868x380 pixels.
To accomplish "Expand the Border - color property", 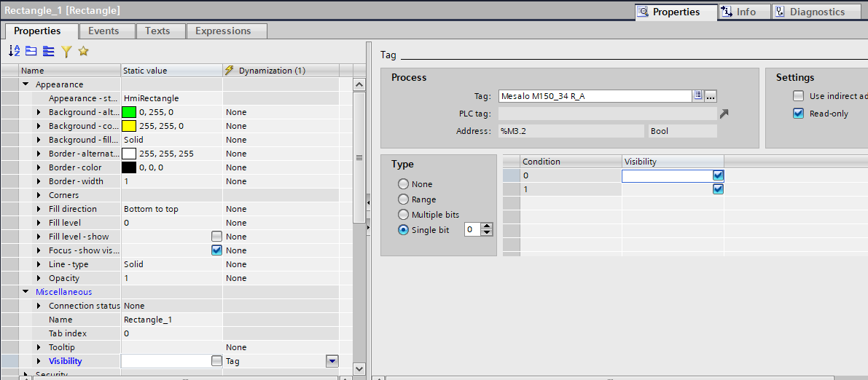I will click(39, 167).
